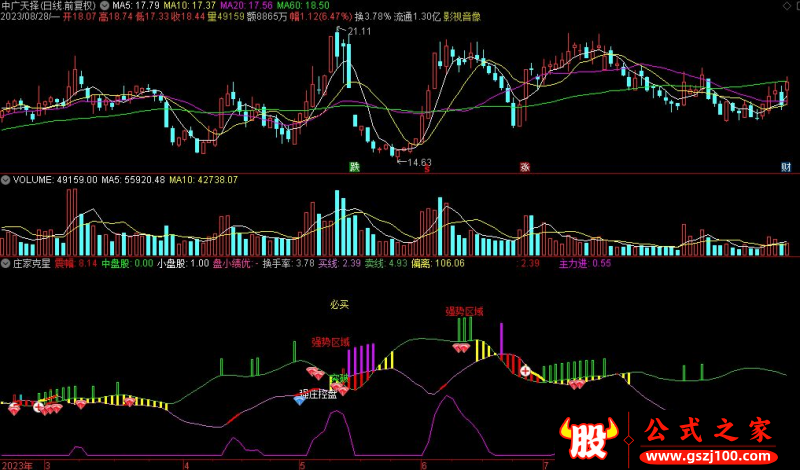Viewport: 800px width, 470px height.
Task: Click the white circled plus icon near the 7 label
Action: pyautogui.click(x=525, y=370)
